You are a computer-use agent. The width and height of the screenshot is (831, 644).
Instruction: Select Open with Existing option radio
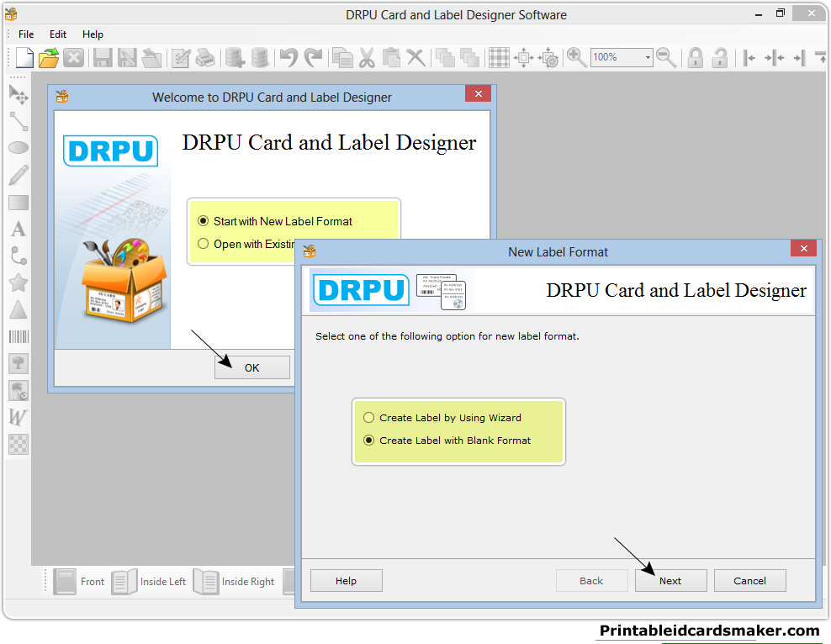click(x=203, y=244)
